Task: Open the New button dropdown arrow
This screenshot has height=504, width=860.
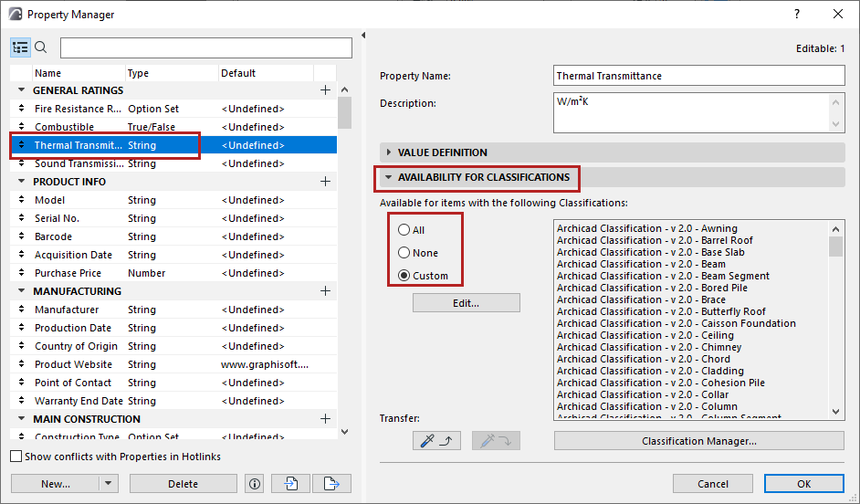Action: coord(108,484)
